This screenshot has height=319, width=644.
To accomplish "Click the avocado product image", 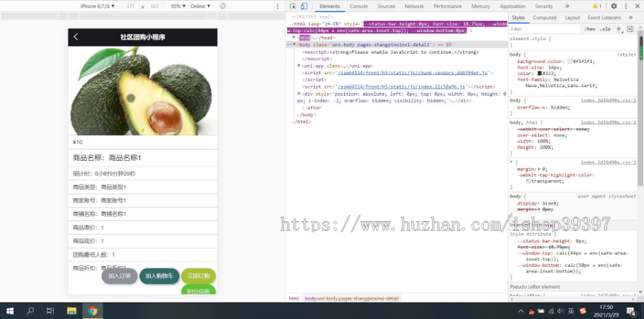I will [142, 90].
